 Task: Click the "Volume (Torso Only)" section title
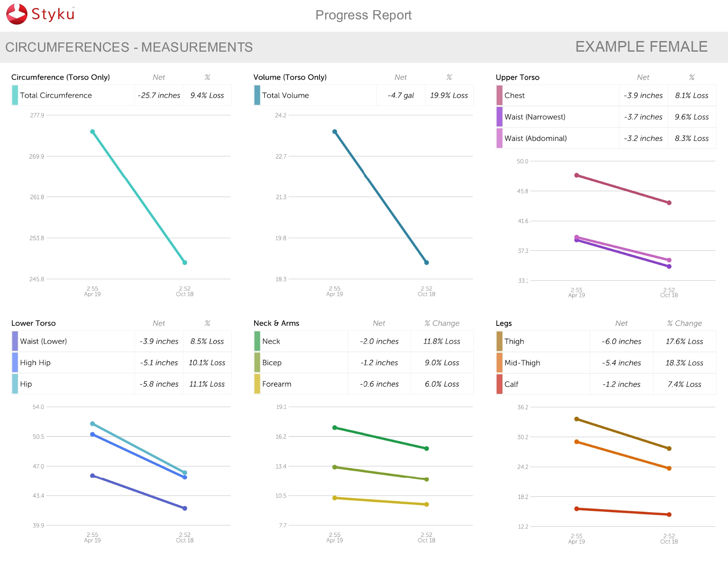coord(290,77)
